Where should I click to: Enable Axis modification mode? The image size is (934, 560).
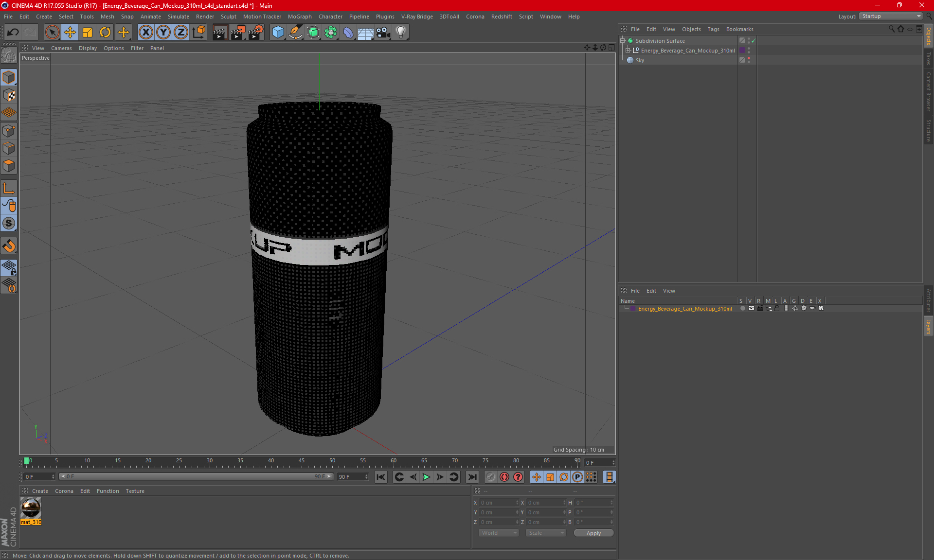point(9,188)
